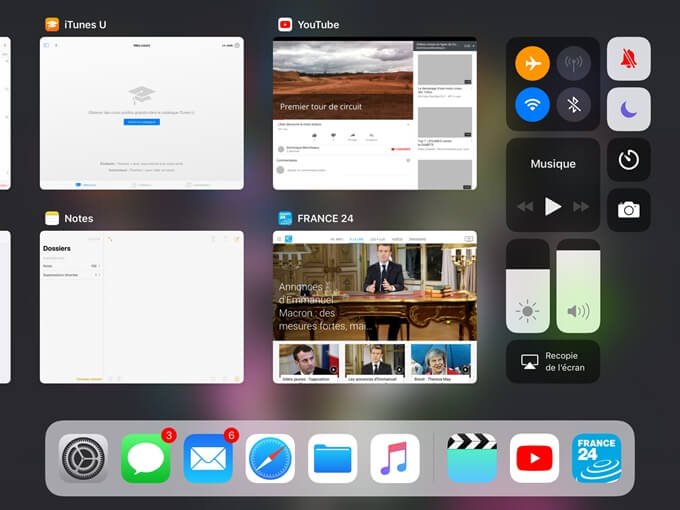Open the clapperboard Videos app in dock
The height and width of the screenshot is (510, 680).
pyautogui.click(x=472, y=458)
